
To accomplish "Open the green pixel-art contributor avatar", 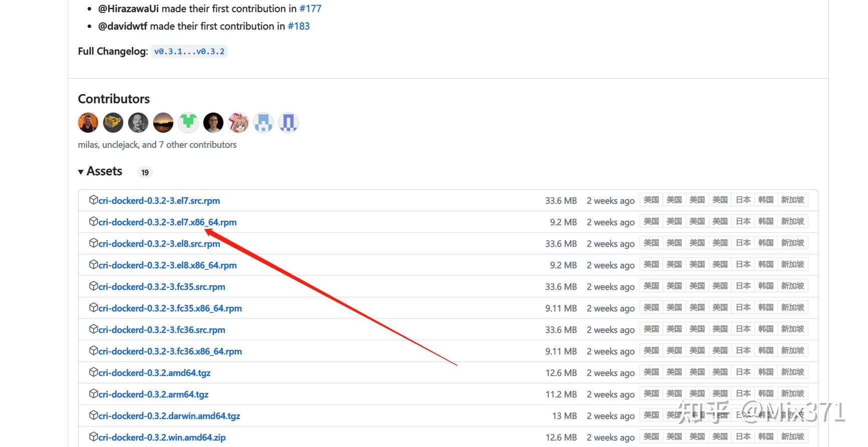I will (188, 123).
